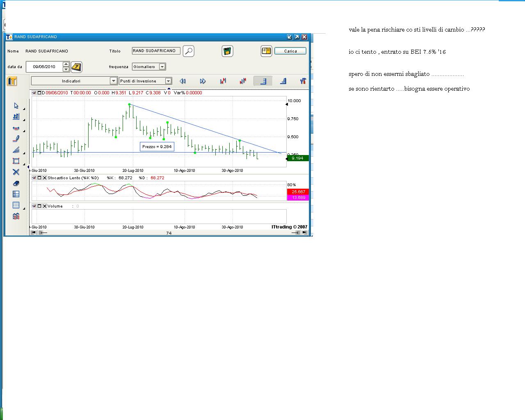Select the horizontal double-arrow measure tool
This screenshot has height=420, width=525.
point(16,128)
